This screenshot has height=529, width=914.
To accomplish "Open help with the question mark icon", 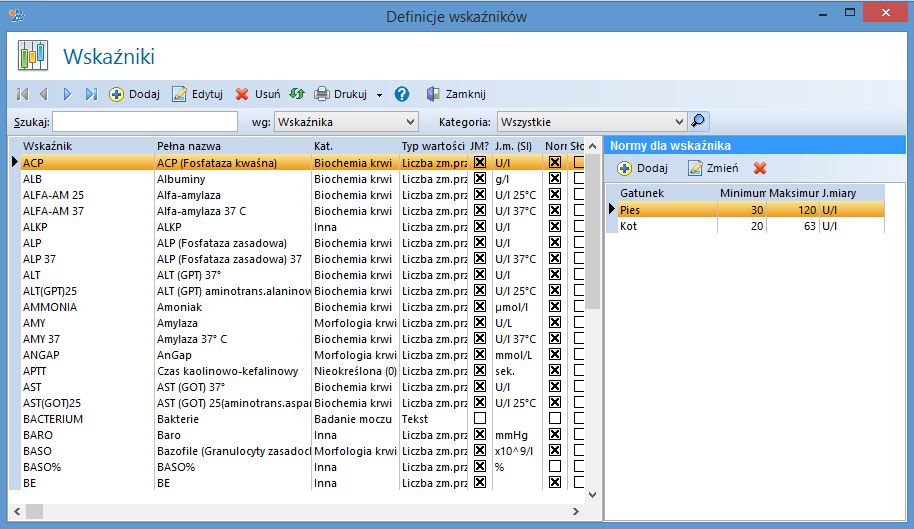I will tap(402, 94).
